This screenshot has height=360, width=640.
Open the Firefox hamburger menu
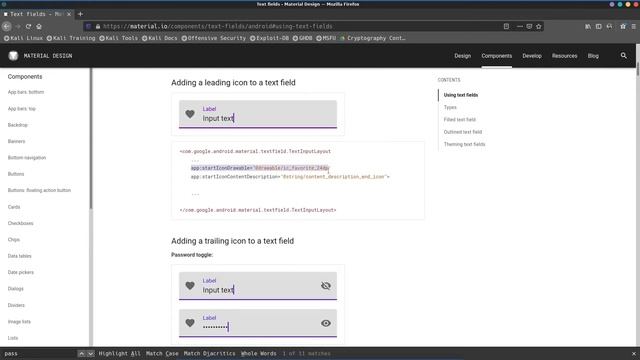(x=633, y=26)
